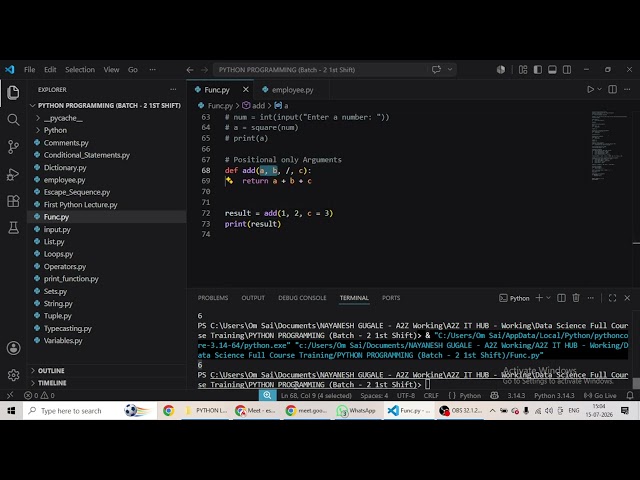Toggle the Primary Side Bar
This screenshot has width=640, height=480.
point(538,70)
